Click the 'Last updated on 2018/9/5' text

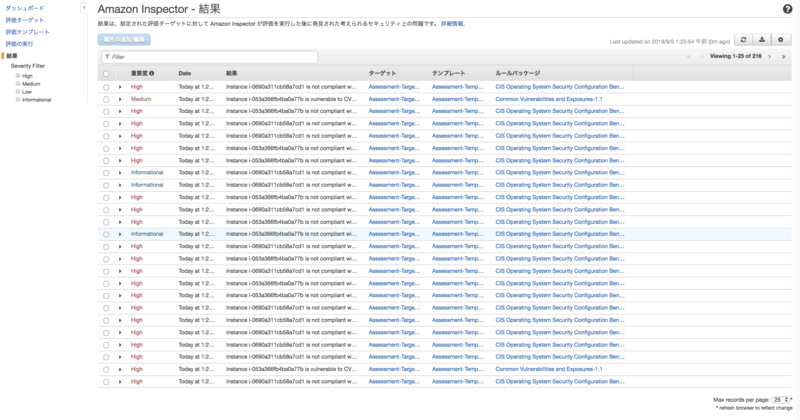pyautogui.click(x=669, y=42)
